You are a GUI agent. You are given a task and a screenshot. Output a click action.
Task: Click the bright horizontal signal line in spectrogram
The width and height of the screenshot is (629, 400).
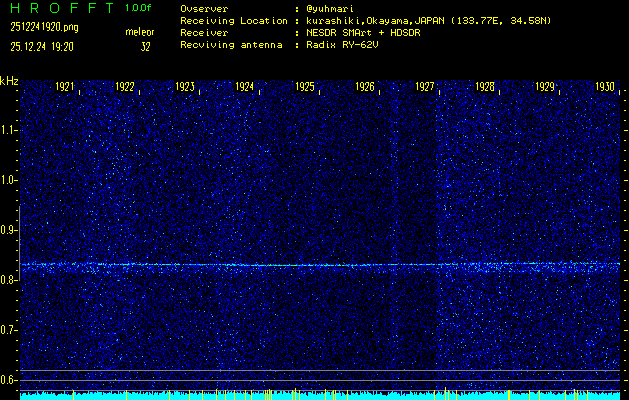pos(320,265)
